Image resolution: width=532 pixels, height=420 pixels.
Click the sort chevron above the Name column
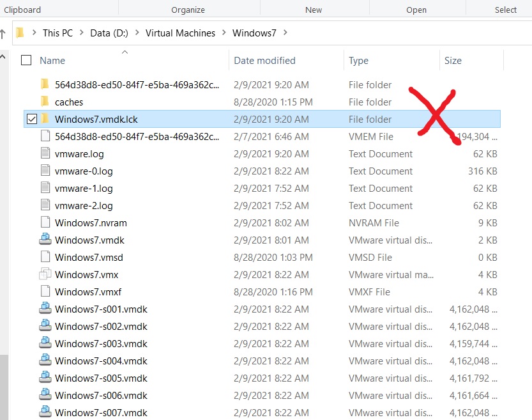pyautogui.click(x=125, y=52)
